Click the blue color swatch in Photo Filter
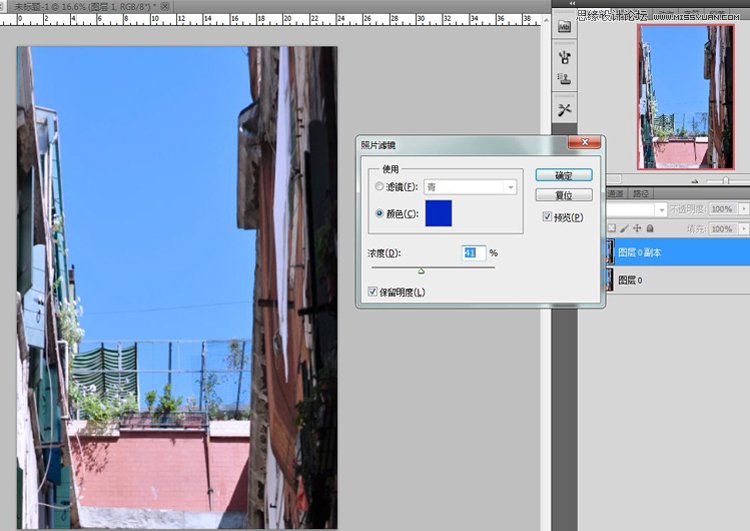The height and width of the screenshot is (531, 750). (439, 213)
